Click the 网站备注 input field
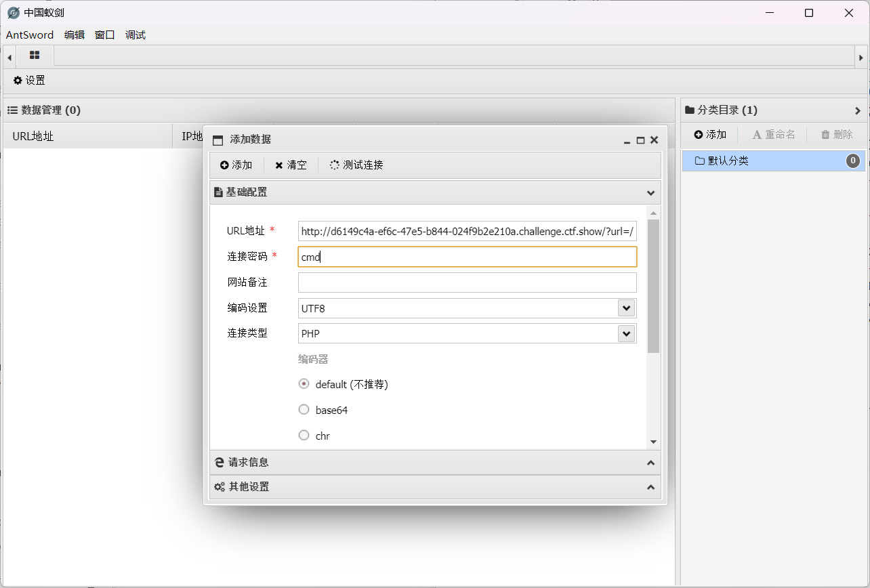Viewport: 870px width, 588px height. click(x=467, y=282)
